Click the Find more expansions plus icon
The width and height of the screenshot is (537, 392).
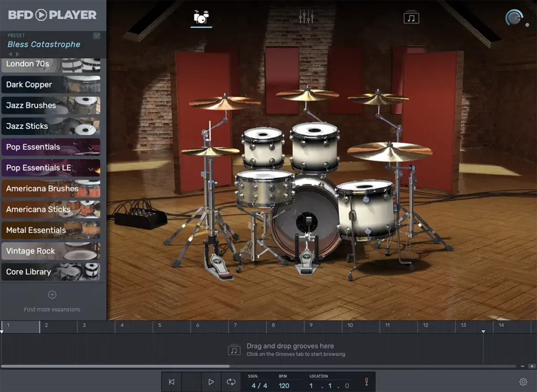[x=52, y=294]
